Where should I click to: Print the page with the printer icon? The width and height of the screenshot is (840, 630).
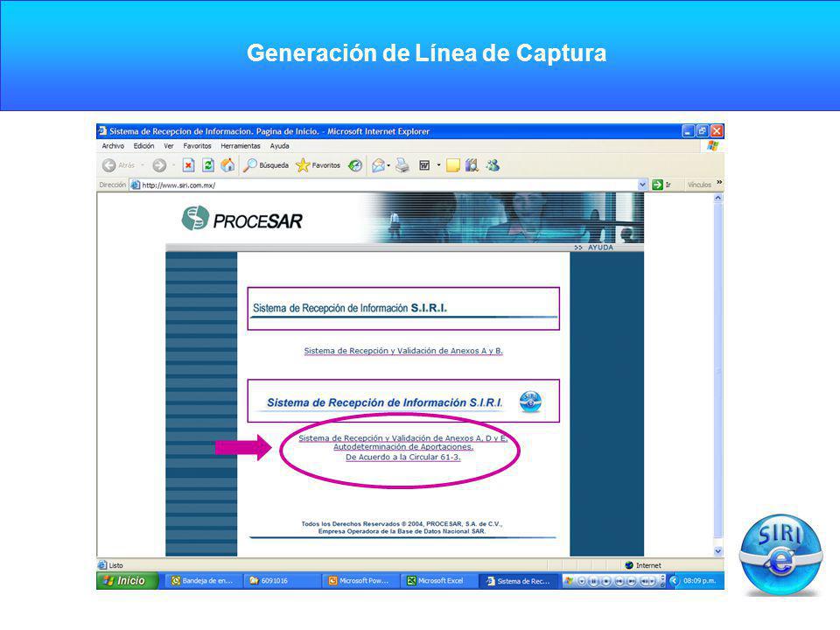click(x=402, y=165)
